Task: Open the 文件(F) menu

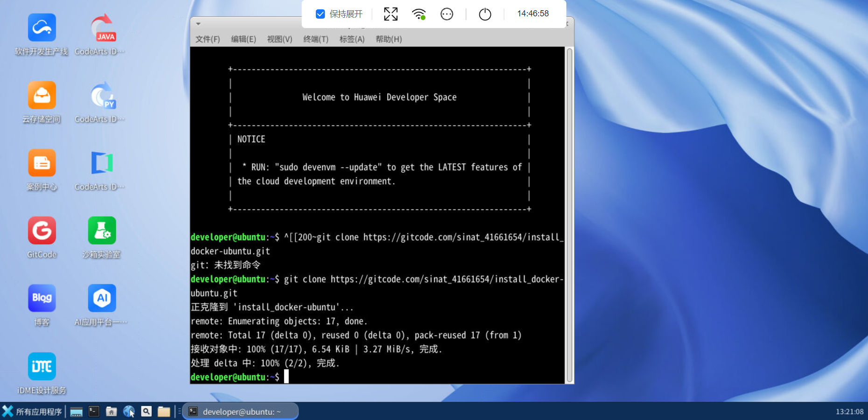Action: pos(208,39)
